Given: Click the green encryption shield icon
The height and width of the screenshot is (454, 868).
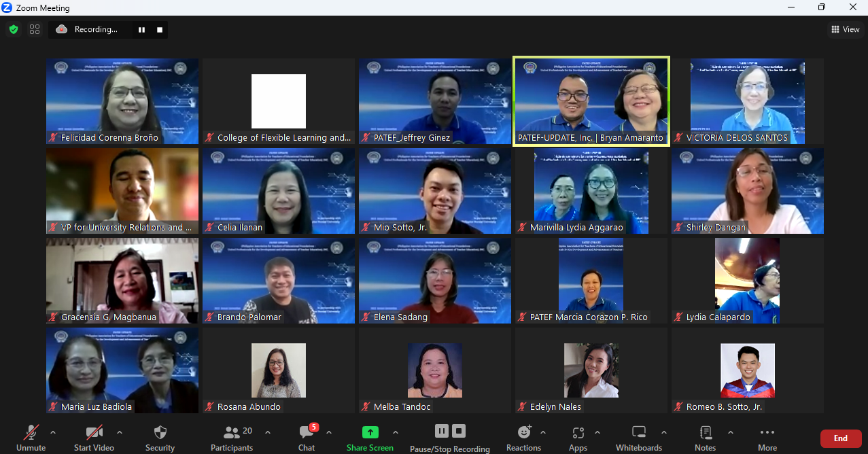Looking at the screenshot, I should [x=14, y=29].
